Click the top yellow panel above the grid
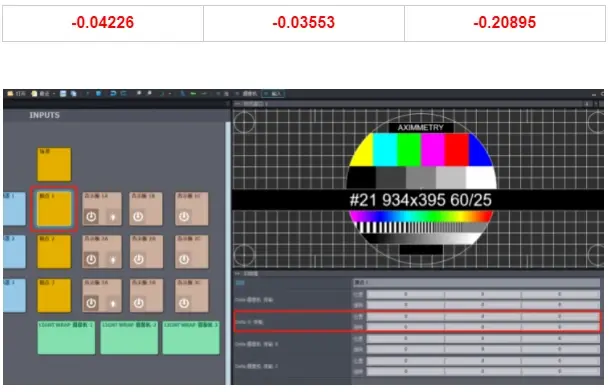 (54, 164)
